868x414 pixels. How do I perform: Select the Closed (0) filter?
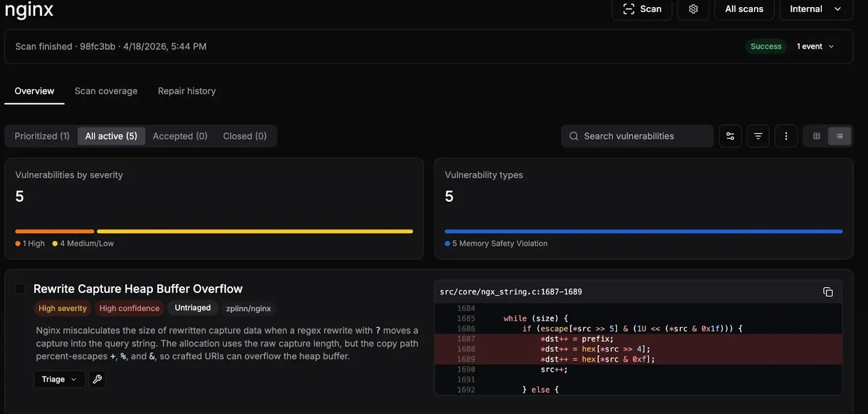(x=245, y=136)
